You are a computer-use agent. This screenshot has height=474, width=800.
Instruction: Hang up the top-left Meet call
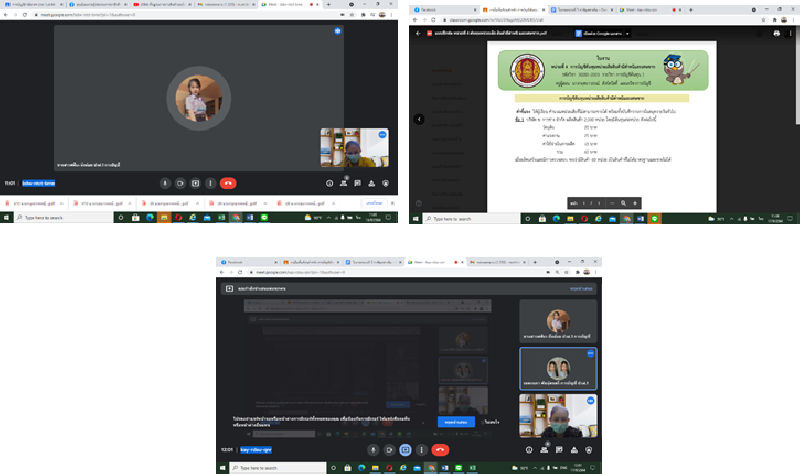[x=228, y=183]
